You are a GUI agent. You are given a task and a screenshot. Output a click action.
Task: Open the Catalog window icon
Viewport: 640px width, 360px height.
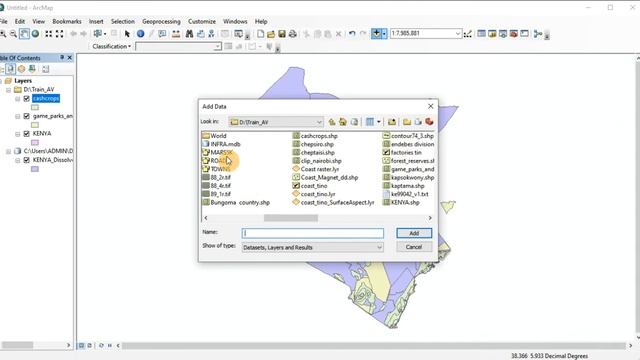[x=492, y=34]
